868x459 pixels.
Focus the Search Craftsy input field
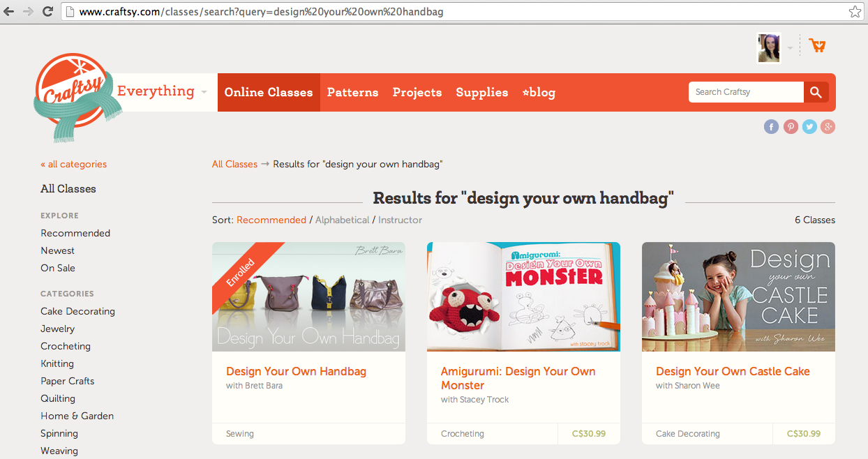pyautogui.click(x=746, y=92)
